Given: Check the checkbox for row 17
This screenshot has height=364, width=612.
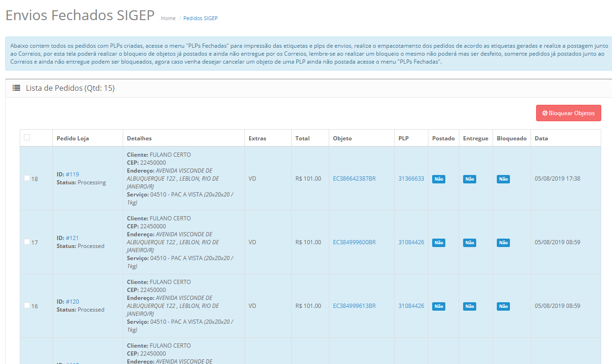Looking at the screenshot, I should pyautogui.click(x=27, y=242).
